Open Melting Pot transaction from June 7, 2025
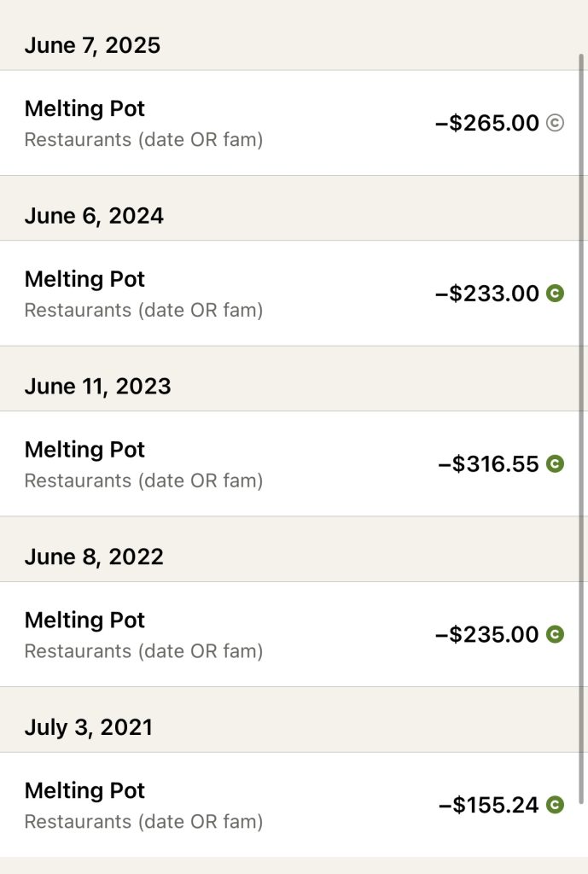Screen dimensions: 588x874 pyautogui.click(x=84, y=108)
